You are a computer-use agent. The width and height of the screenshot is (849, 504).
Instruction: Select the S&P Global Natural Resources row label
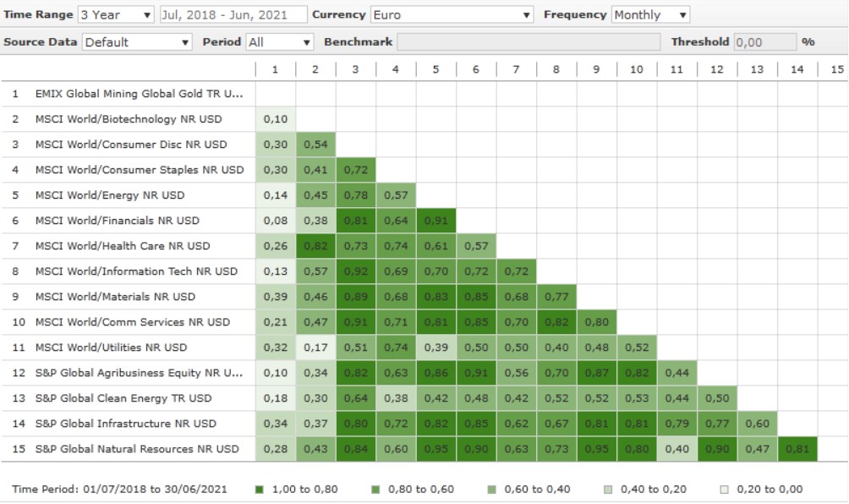(x=137, y=449)
